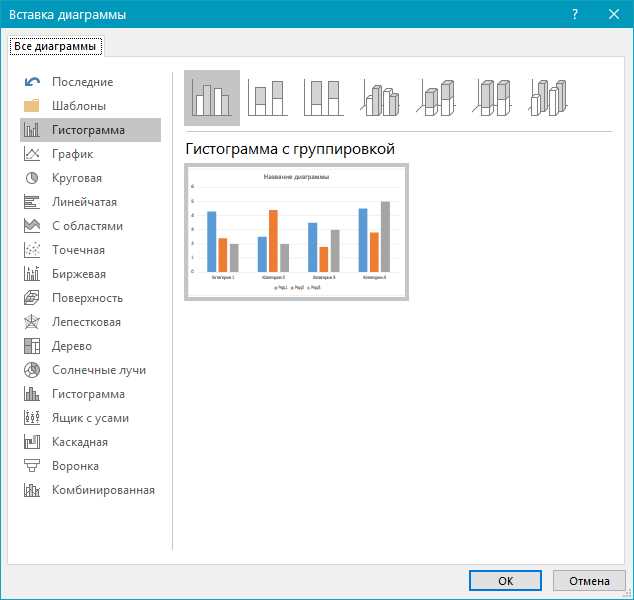Choose the stacked column subtype icon
Viewport: 634px width, 600px height.
[x=268, y=98]
